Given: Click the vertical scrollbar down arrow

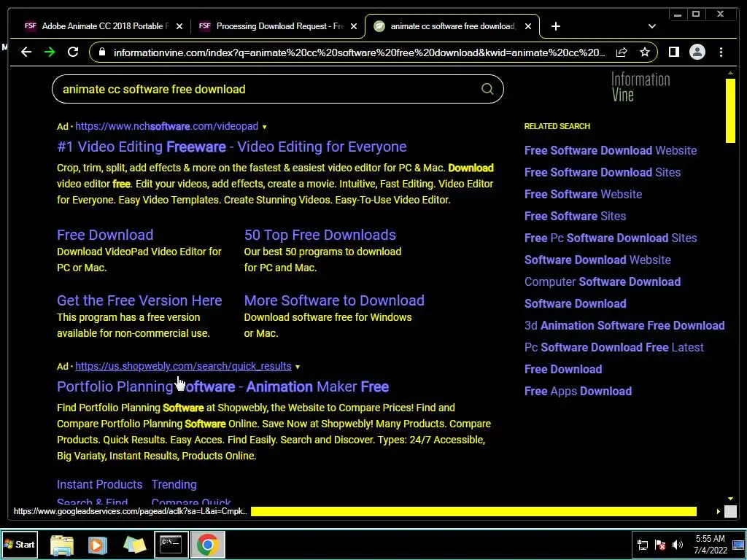Looking at the screenshot, I should point(730,499).
